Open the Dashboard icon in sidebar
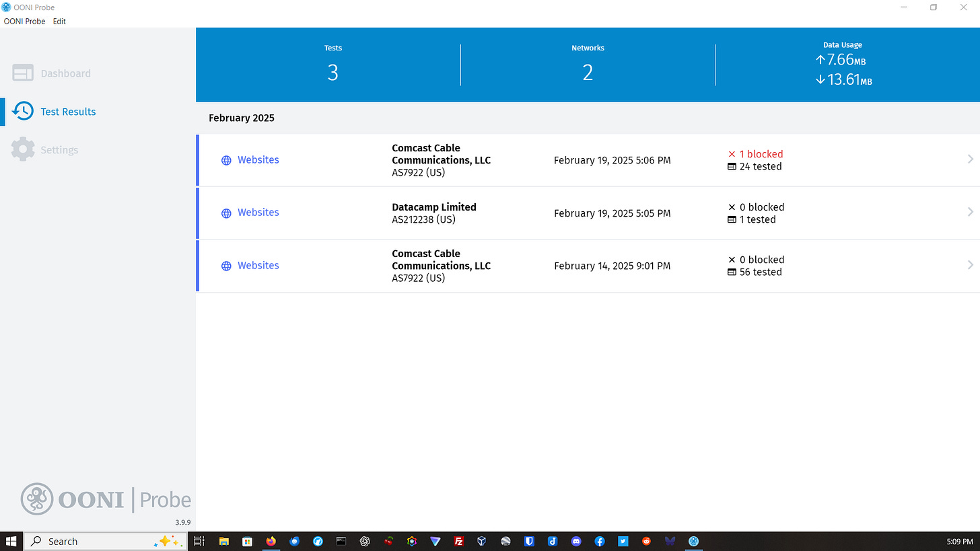 tap(23, 73)
